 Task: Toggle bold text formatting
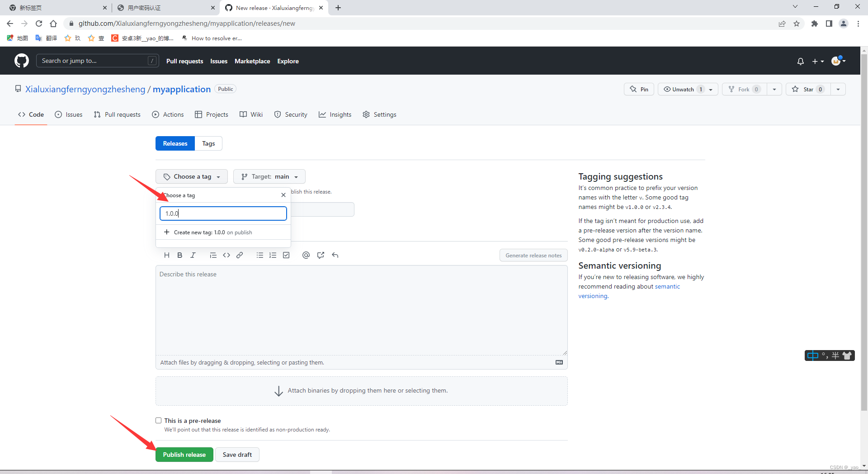click(180, 255)
